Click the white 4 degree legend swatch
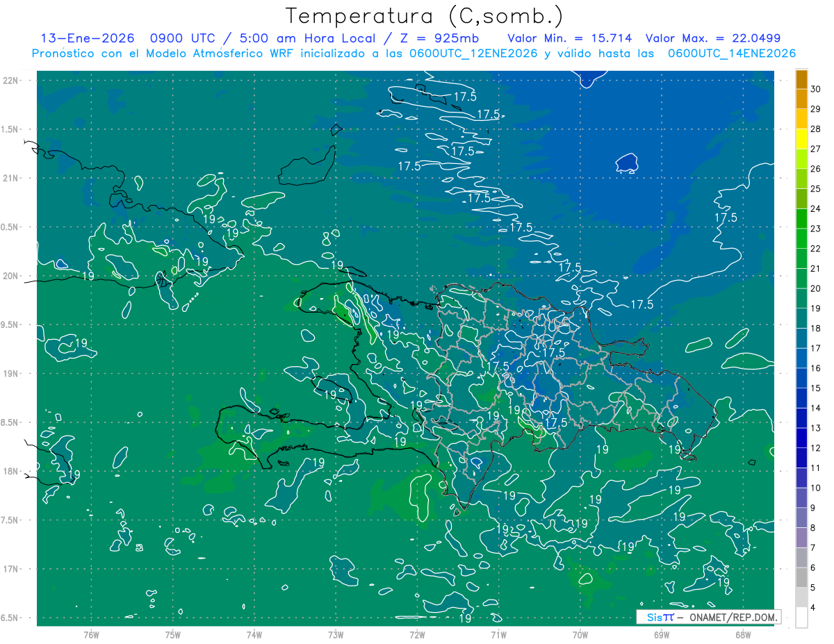This screenshot has height=644, width=834. [802, 618]
